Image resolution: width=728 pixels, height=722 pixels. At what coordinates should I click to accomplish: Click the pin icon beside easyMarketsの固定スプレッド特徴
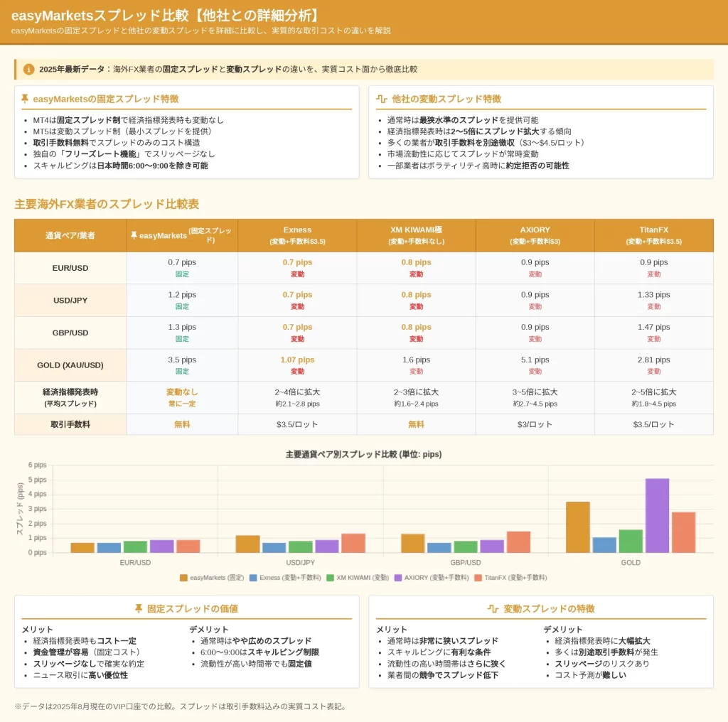(25, 98)
